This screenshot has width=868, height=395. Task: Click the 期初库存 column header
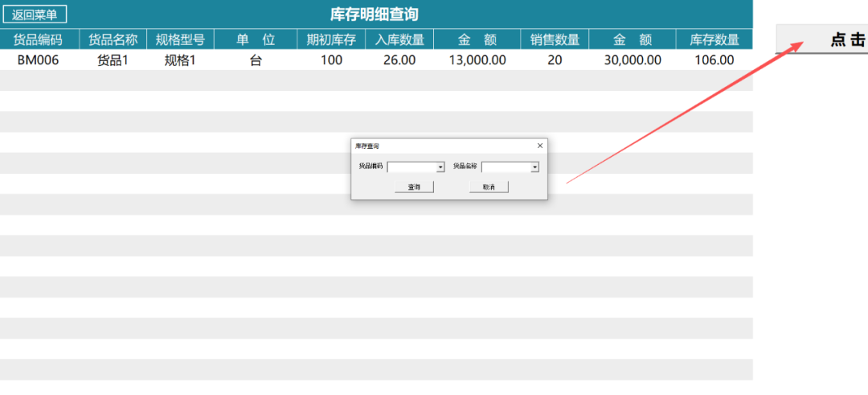click(x=330, y=39)
